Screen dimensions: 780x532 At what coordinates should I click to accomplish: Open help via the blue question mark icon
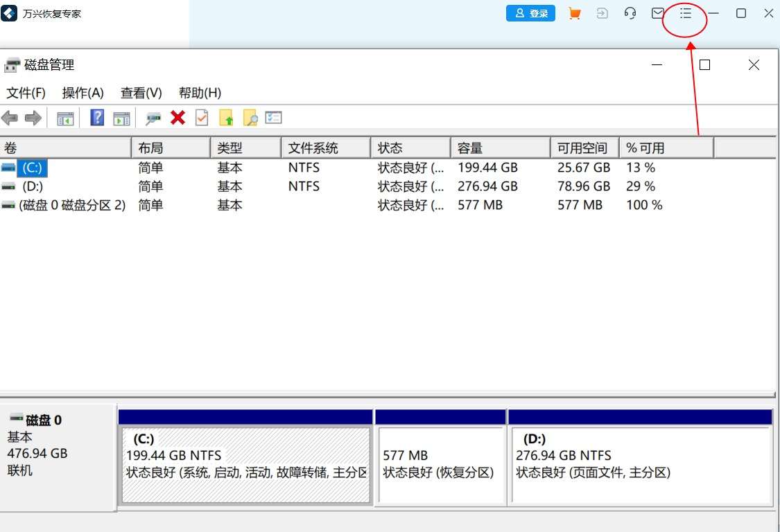click(x=97, y=118)
